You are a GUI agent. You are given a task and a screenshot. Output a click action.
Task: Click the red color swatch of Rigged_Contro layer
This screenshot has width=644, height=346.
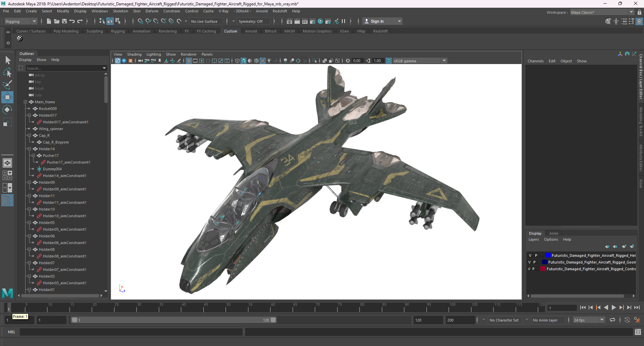coord(543,269)
